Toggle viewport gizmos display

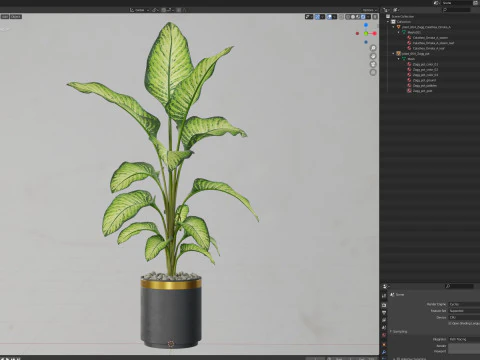pyautogui.click(x=317, y=17)
